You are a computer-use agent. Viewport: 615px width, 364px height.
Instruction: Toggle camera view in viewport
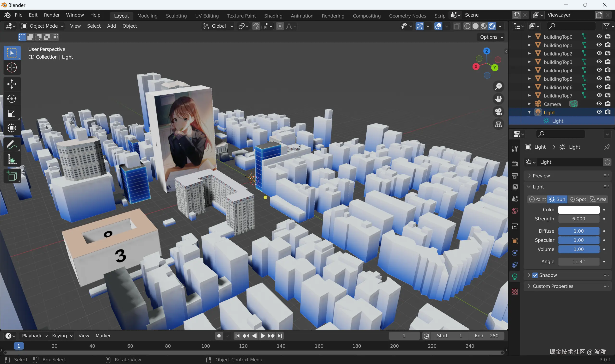pyautogui.click(x=498, y=112)
